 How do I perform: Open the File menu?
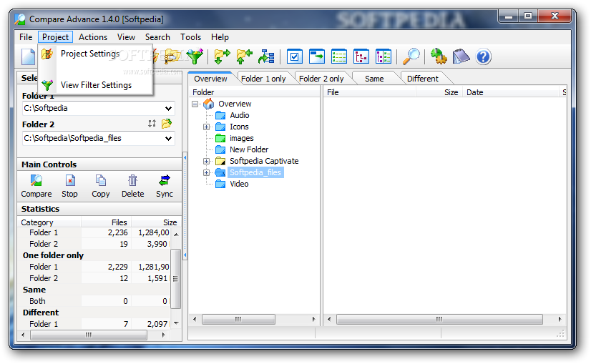(x=26, y=37)
